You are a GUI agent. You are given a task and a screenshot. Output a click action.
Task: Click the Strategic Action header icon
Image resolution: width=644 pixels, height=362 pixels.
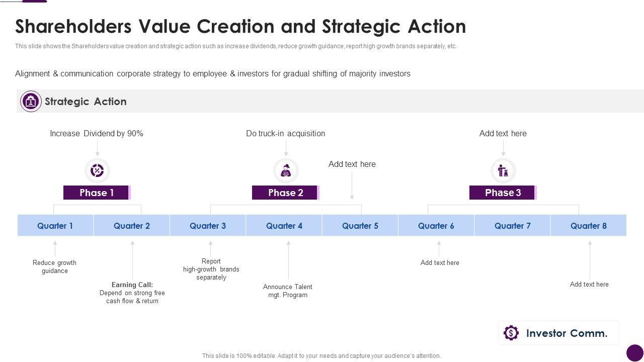pyautogui.click(x=31, y=102)
